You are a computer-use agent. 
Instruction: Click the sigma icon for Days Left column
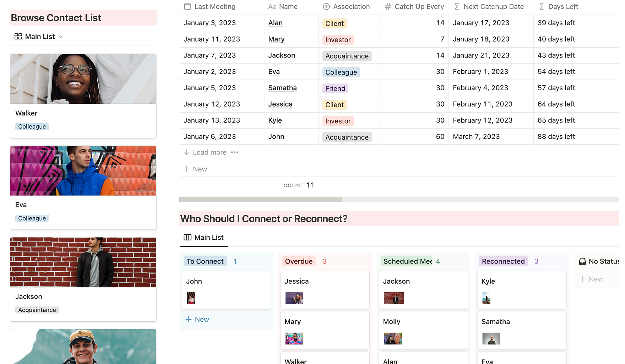(542, 7)
